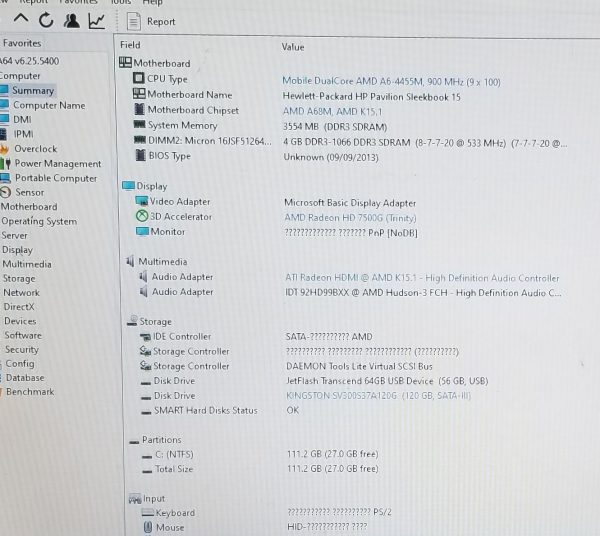The height and width of the screenshot is (536, 600).
Task: Open the line graph toolbar icon
Action: (x=97, y=21)
